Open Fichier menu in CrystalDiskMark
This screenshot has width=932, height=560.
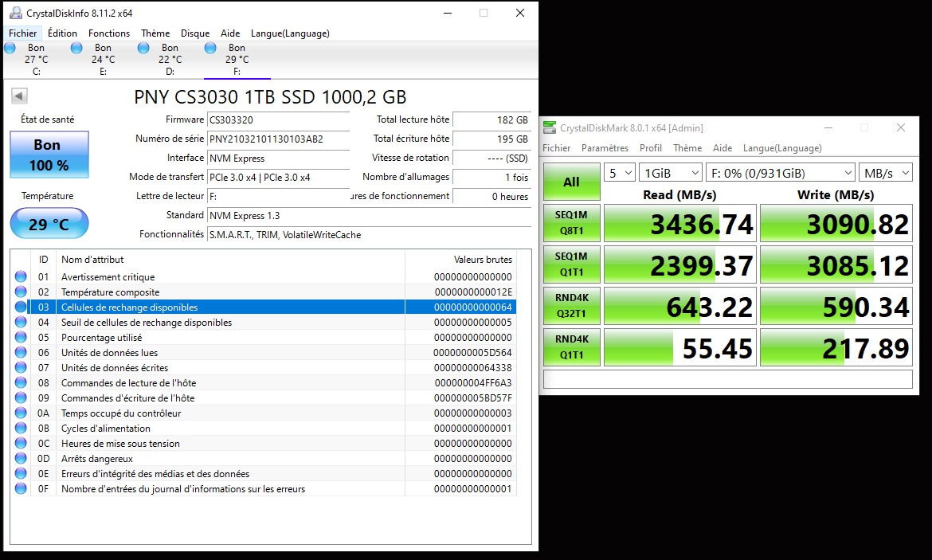pyautogui.click(x=556, y=148)
